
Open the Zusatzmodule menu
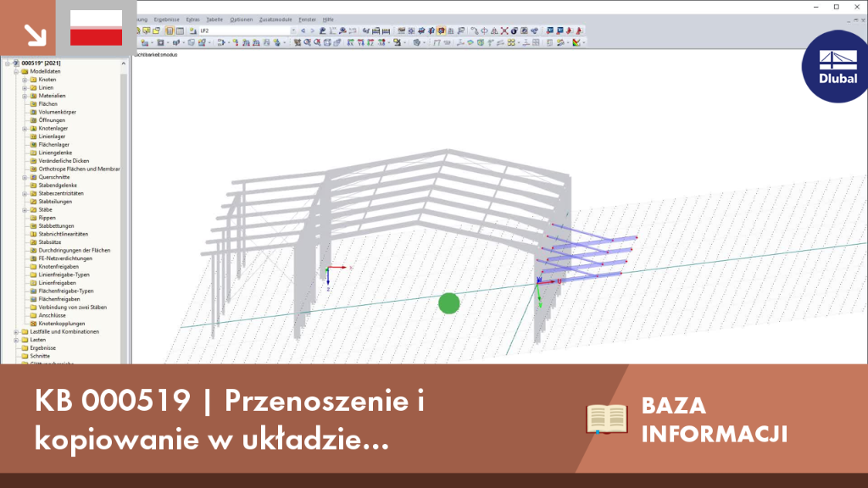pyautogui.click(x=275, y=19)
